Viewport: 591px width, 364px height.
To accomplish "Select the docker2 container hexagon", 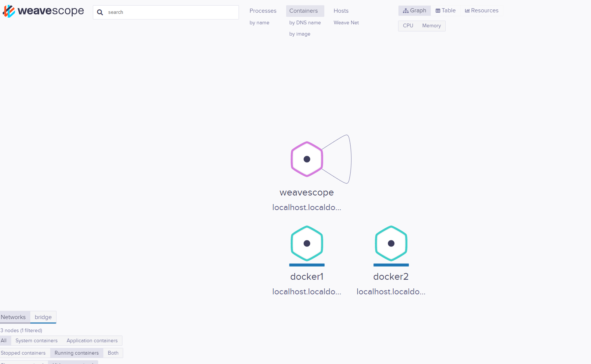I will (x=391, y=243).
